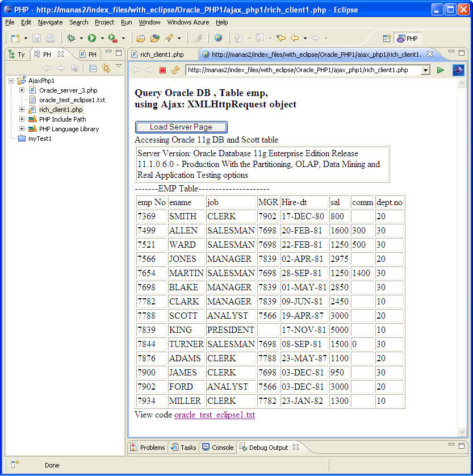This screenshot has width=473, height=476.
Task: Click browser Stop red square button
Action: tap(162, 70)
